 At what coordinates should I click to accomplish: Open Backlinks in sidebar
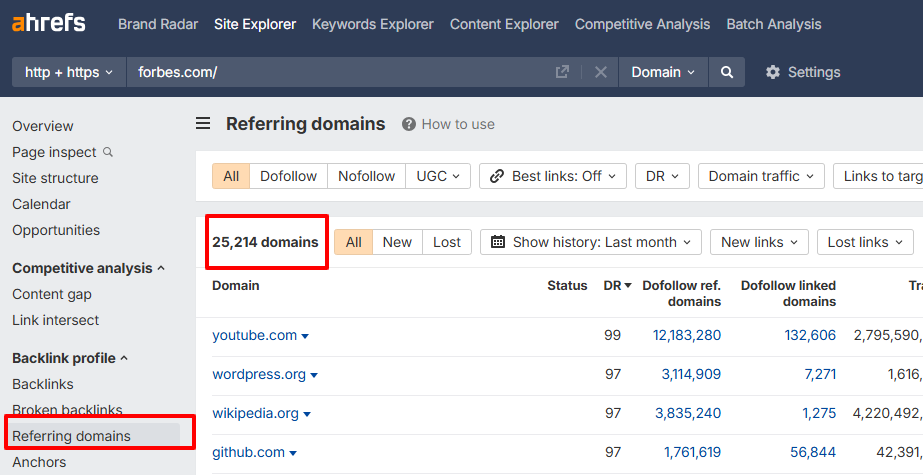[43, 384]
